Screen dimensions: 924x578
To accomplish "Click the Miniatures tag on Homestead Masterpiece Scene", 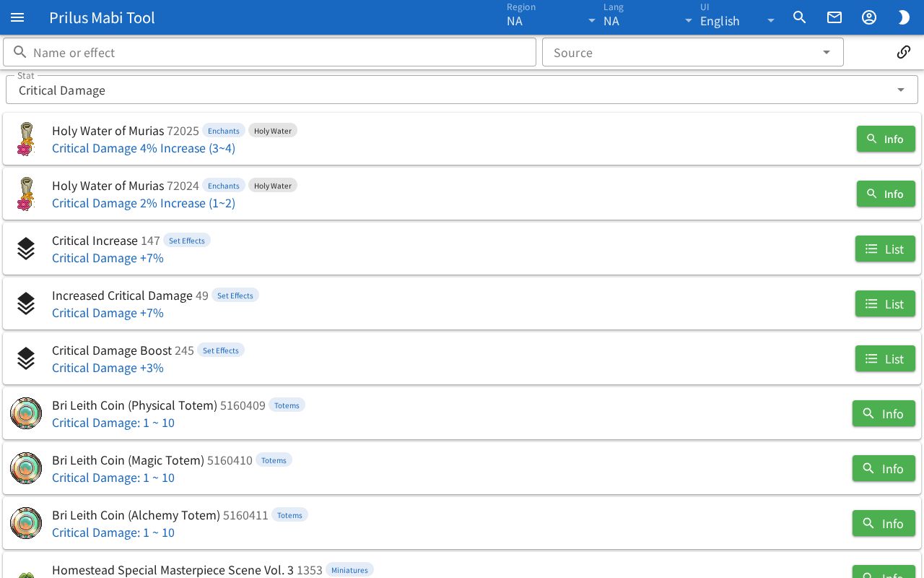I will 349,570.
